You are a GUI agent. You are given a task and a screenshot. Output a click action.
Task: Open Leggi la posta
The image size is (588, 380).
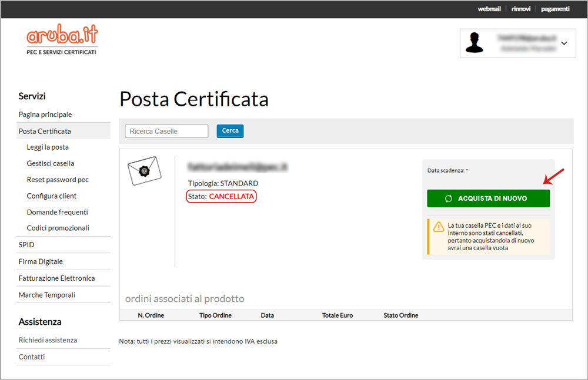tap(48, 147)
